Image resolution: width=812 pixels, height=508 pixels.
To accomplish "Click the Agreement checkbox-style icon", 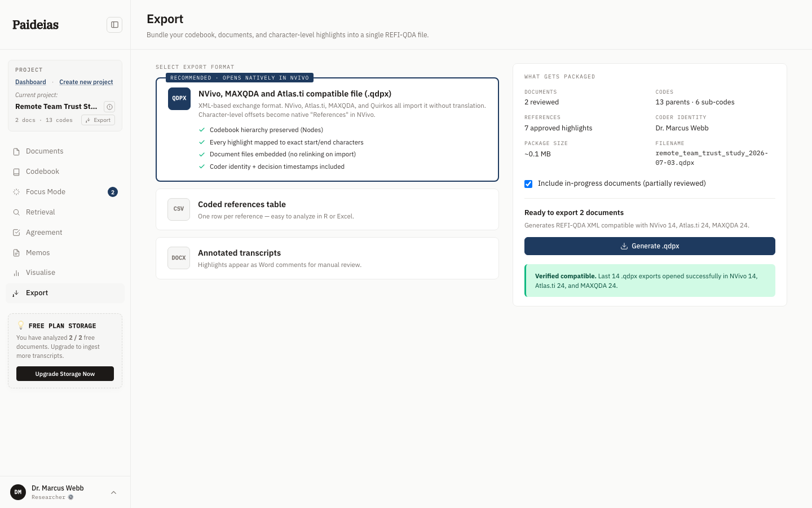I will pos(16,233).
